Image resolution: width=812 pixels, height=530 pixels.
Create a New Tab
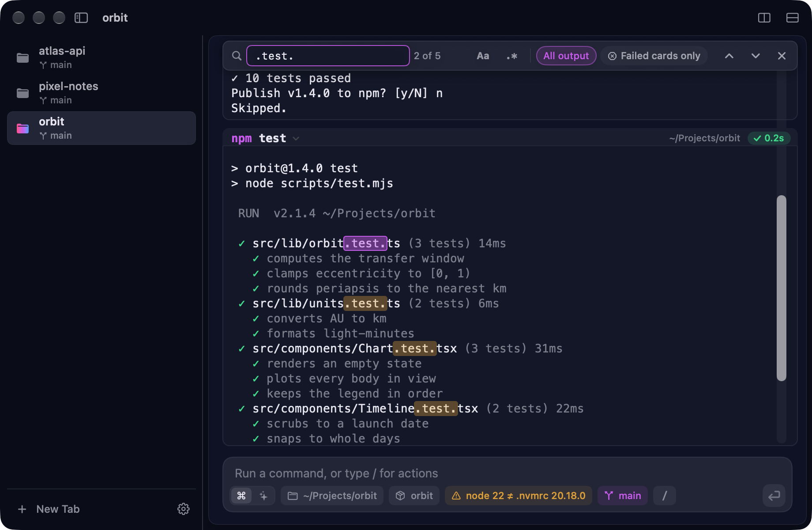pyautogui.click(x=49, y=509)
